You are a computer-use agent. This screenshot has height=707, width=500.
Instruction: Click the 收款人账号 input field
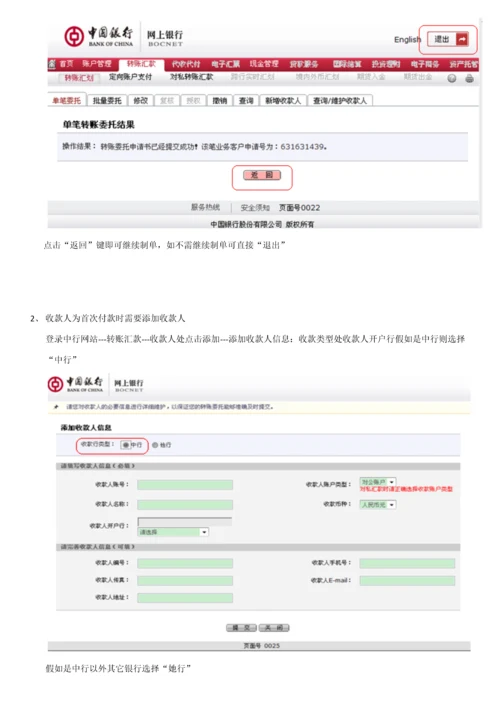pyautogui.click(x=185, y=485)
